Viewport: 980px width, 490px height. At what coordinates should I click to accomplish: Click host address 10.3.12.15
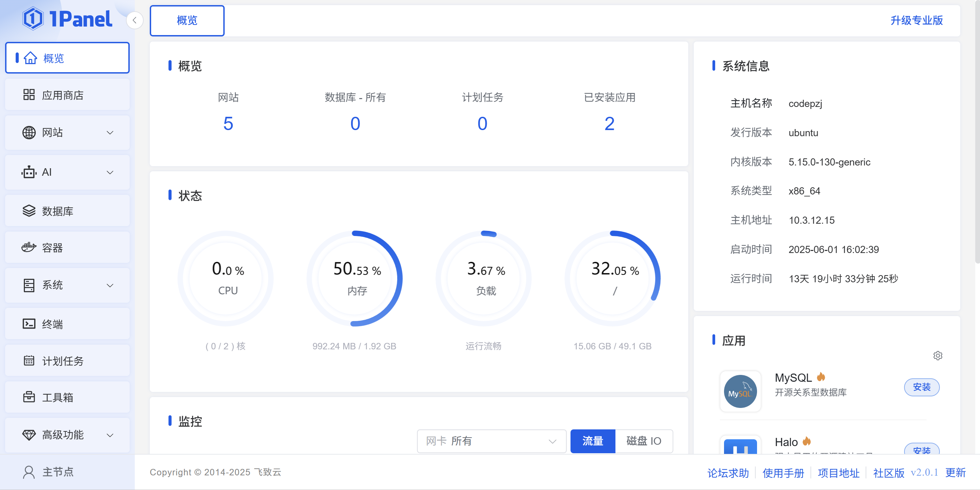click(x=811, y=220)
